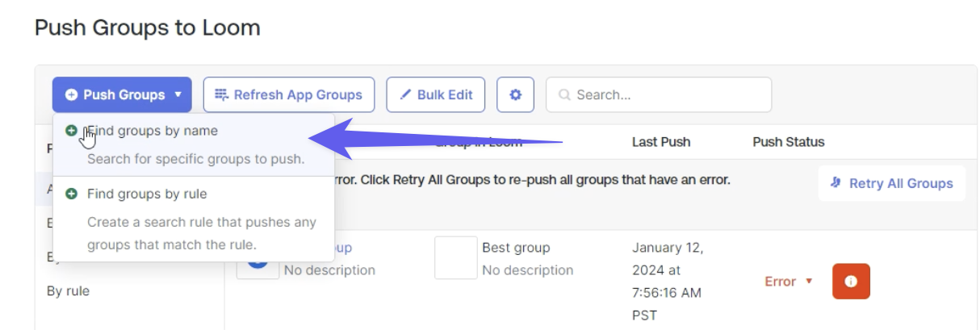Click the Best group image placeholder
The width and height of the screenshot is (980, 330).
pos(455,258)
